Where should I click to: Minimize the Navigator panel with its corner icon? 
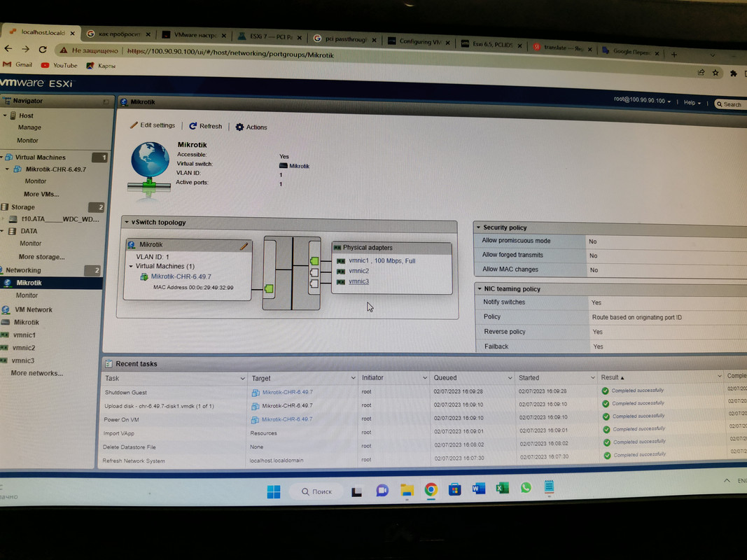pos(106,102)
